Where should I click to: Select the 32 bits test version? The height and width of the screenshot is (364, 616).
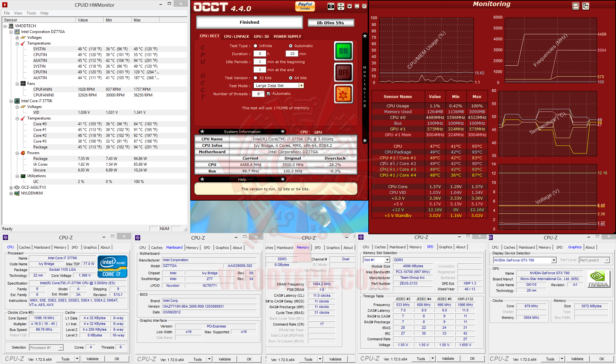coord(256,78)
